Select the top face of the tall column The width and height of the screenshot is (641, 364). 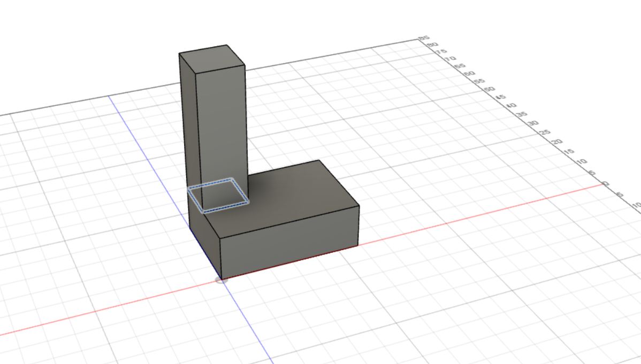[x=212, y=58]
